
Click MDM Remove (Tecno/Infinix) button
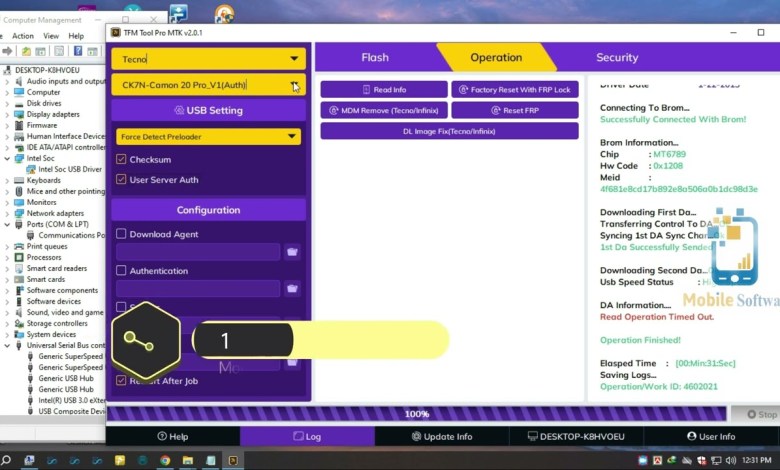pos(384,110)
